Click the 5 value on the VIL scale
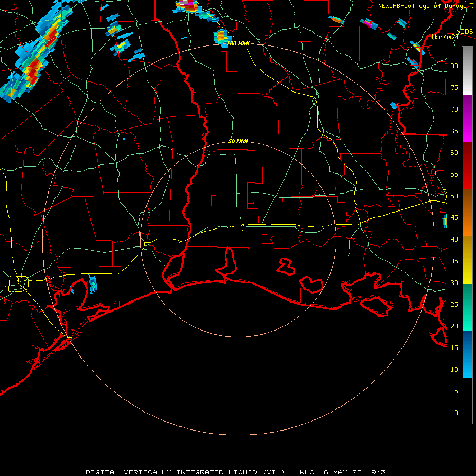 tap(456, 391)
